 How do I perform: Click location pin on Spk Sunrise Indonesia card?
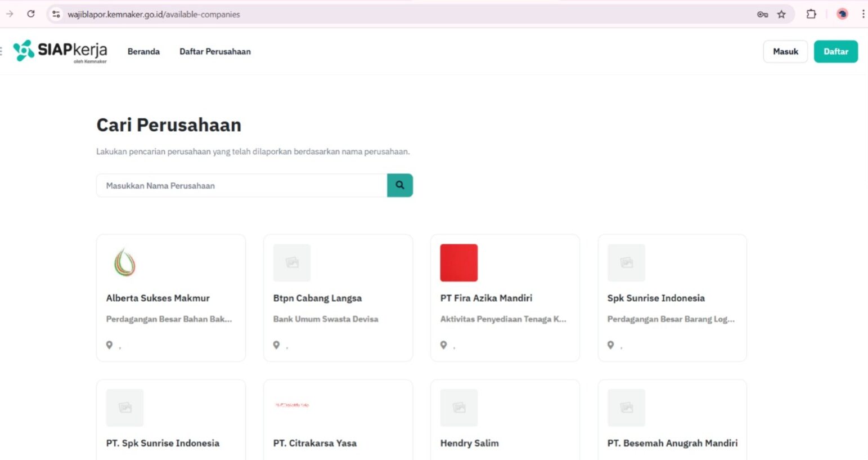pyautogui.click(x=611, y=345)
